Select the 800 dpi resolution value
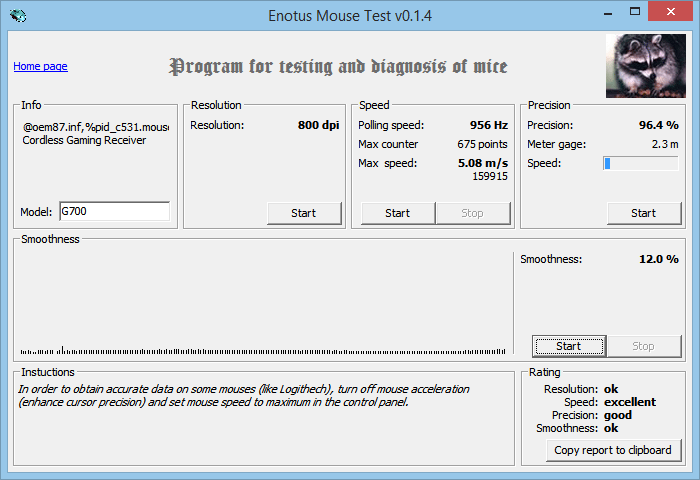Viewport: 700px width, 480px height. click(318, 125)
